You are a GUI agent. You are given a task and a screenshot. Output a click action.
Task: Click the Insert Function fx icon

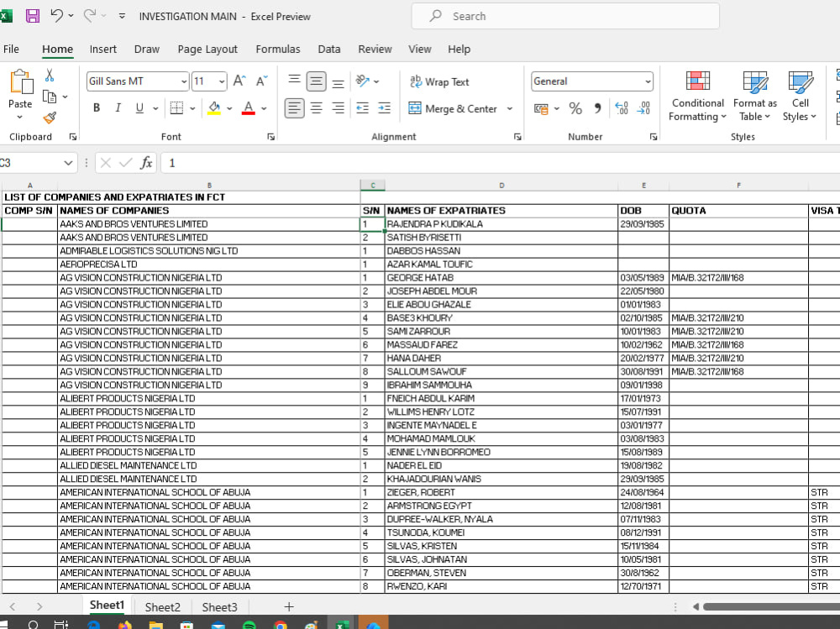[x=146, y=163]
